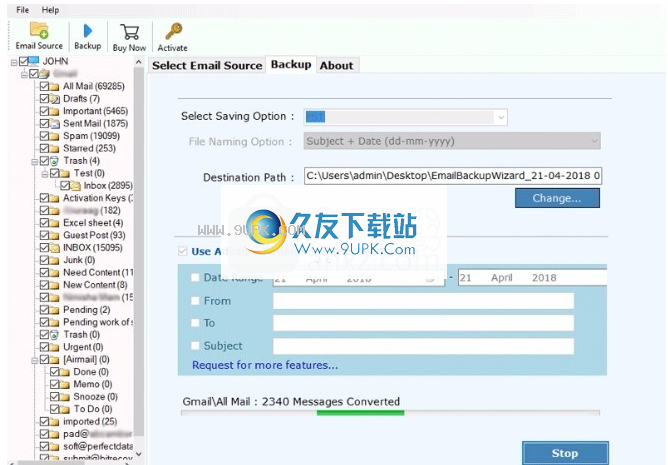
Task: Select the [Airmail] folder icon
Action: 54,360
